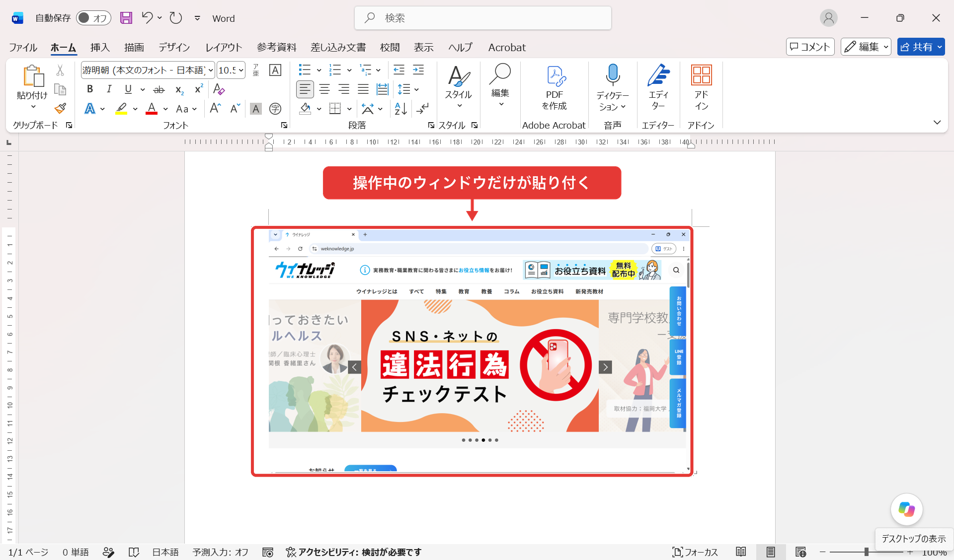Open the font size dropdown

pyautogui.click(x=241, y=70)
